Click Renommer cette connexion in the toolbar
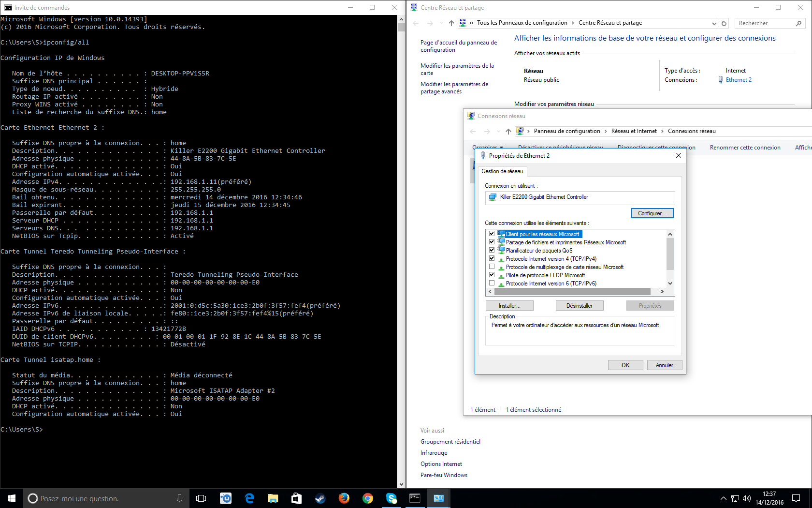The height and width of the screenshot is (508, 812). [745, 148]
